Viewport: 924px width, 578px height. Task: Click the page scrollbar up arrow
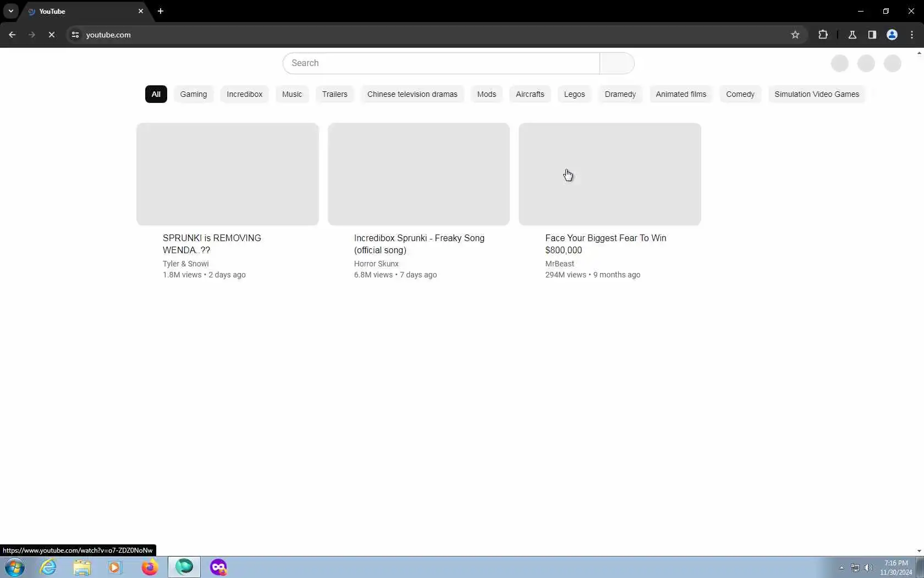pyautogui.click(x=919, y=53)
